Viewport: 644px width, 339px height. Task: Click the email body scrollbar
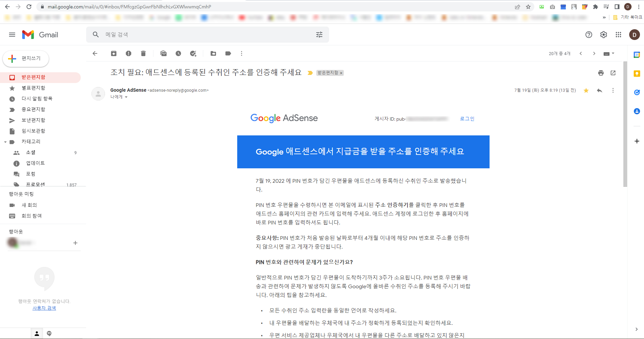point(625,124)
